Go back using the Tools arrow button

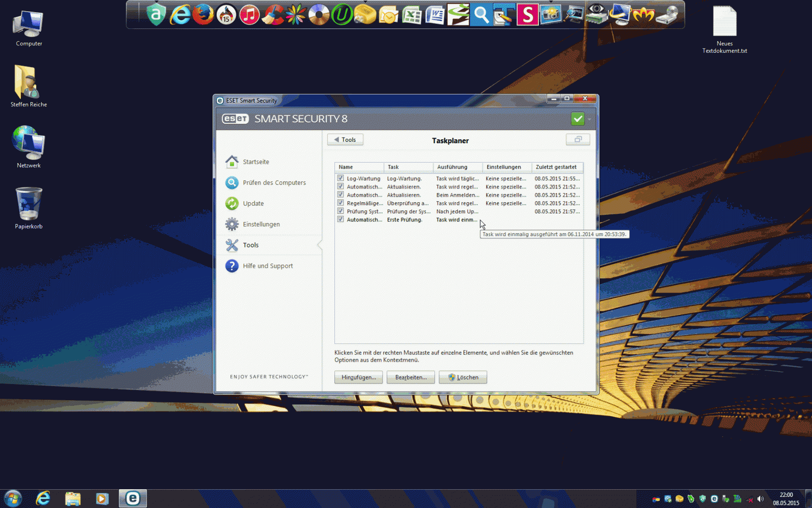pyautogui.click(x=345, y=140)
